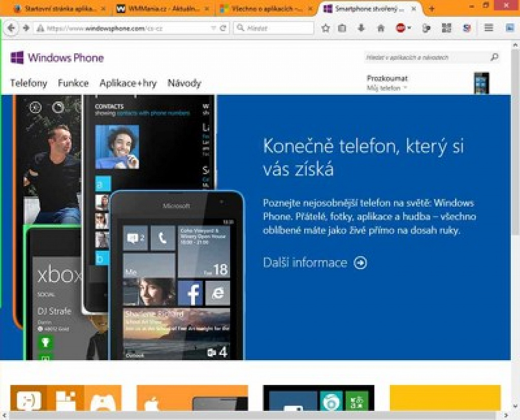Click the calendar tile showing 18
This screenshot has width=520, height=420.
coord(204,252)
